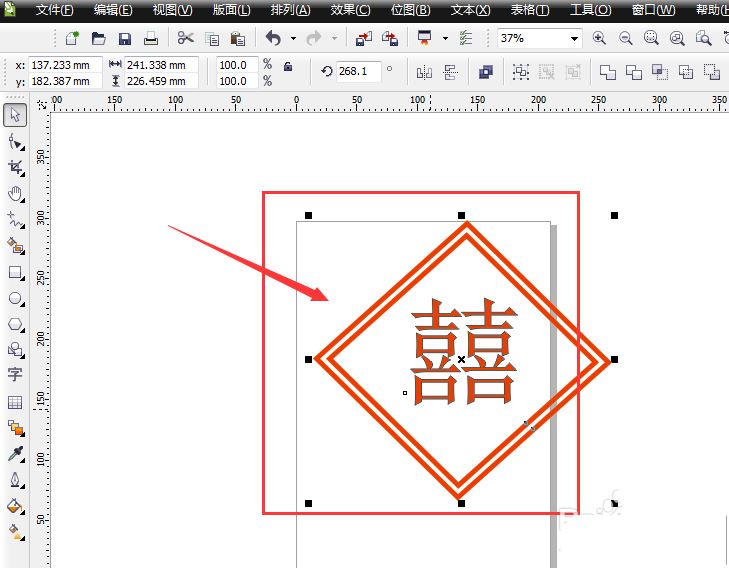
Task: Group the selected objects
Action: click(x=521, y=72)
